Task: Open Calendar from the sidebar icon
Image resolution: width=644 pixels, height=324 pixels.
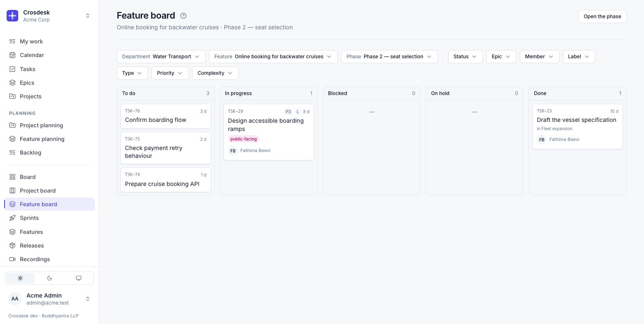Action: (x=12, y=55)
